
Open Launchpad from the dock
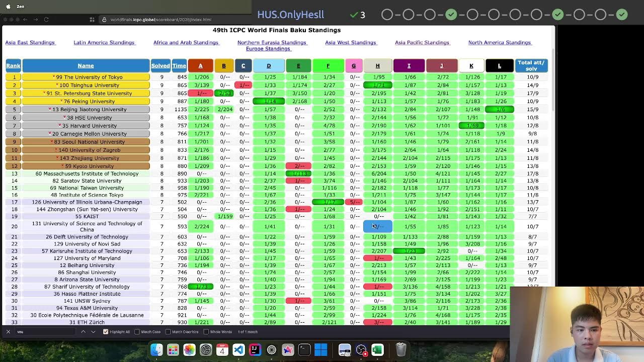click(x=173, y=349)
